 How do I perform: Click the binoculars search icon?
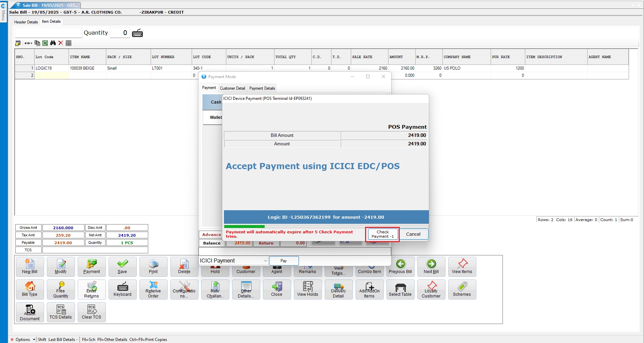(x=53, y=43)
